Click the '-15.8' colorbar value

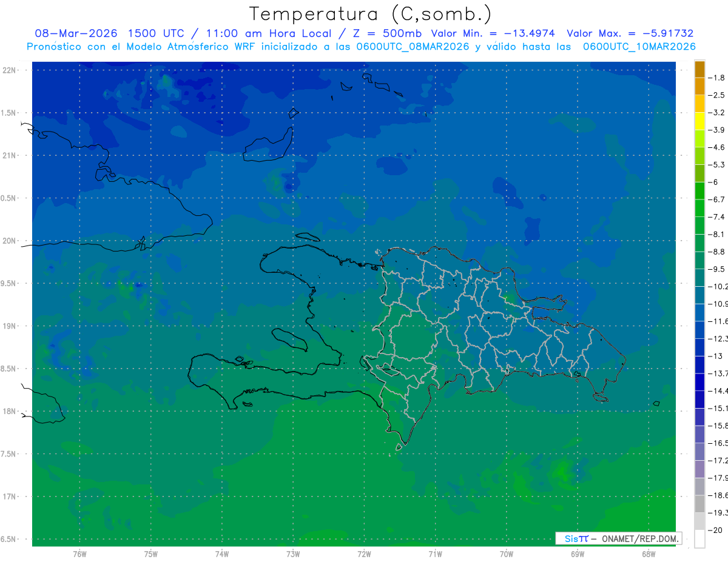[x=718, y=426]
